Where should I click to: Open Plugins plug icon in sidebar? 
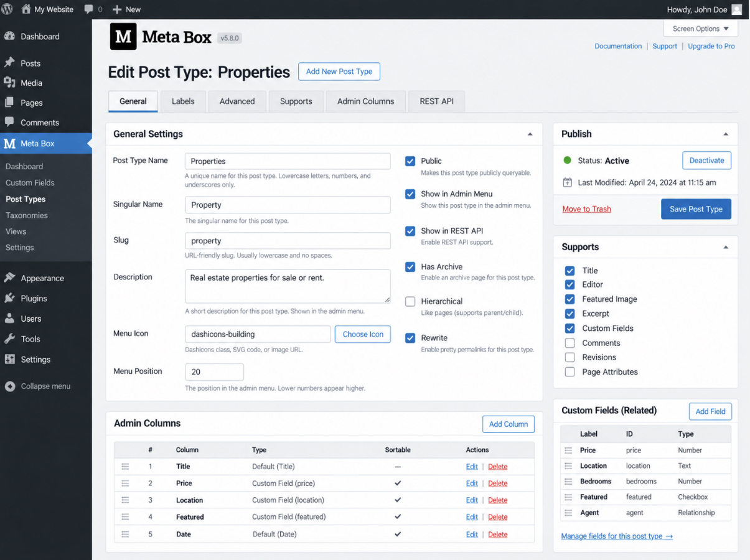coord(9,298)
